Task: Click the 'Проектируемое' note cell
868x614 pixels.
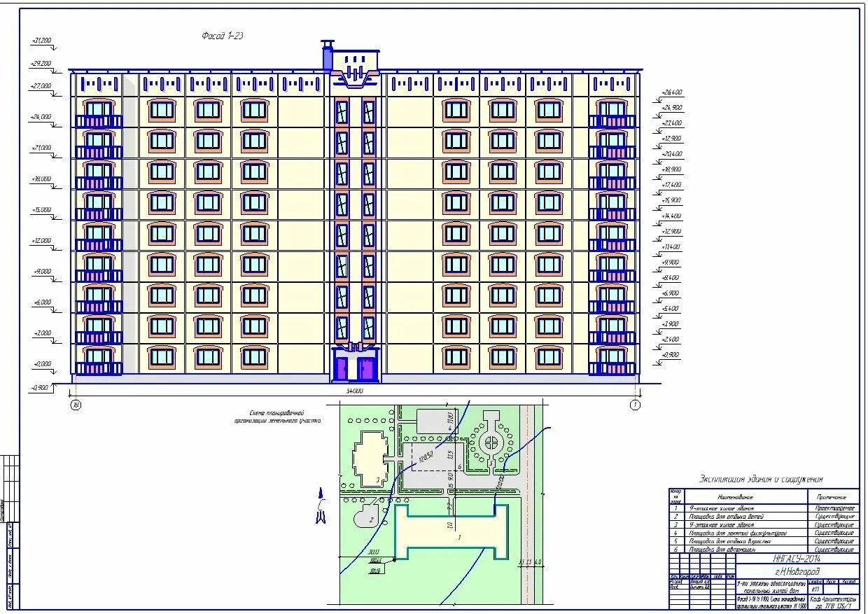Action: [x=834, y=508]
